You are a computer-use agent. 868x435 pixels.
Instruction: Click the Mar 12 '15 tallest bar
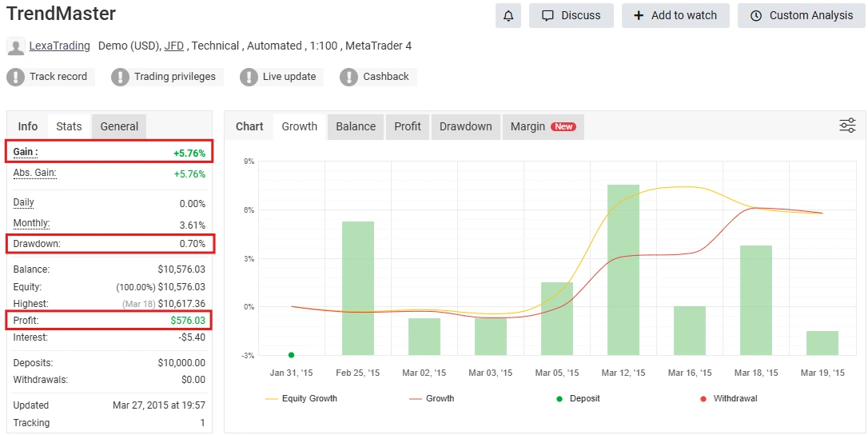(x=623, y=269)
